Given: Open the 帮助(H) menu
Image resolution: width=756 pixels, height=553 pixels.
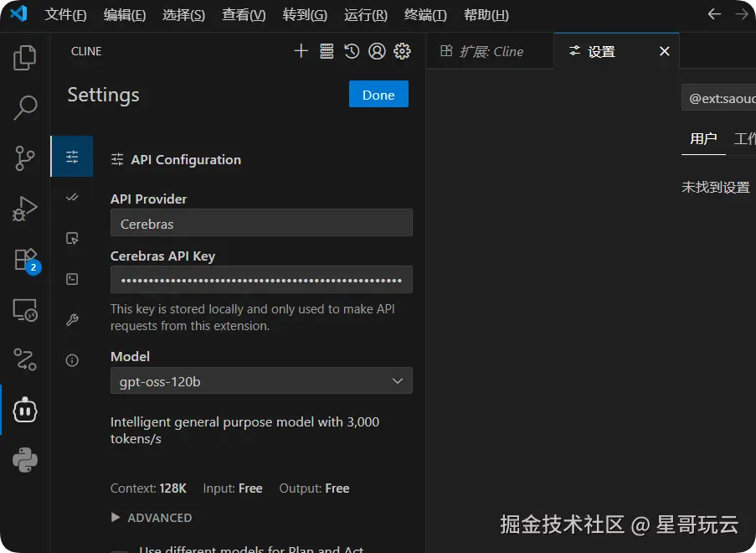Looking at the screenshot, I should click(486, 15).
